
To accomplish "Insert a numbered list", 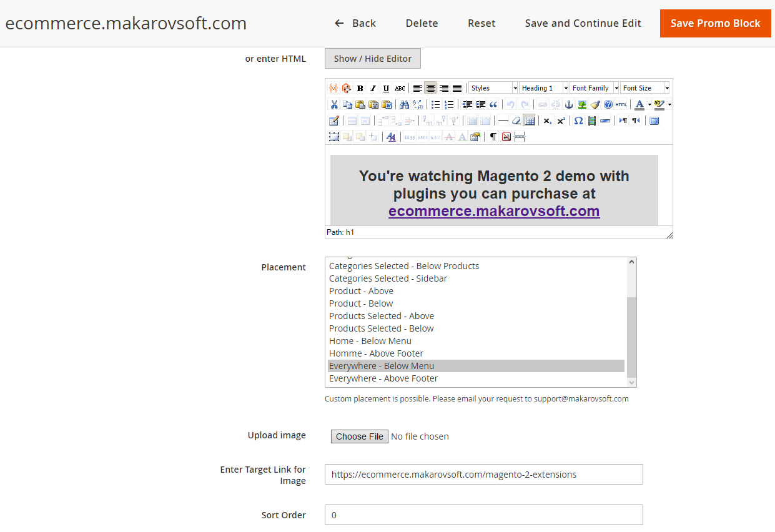I will pyautogui.click(x=448, y=104).
